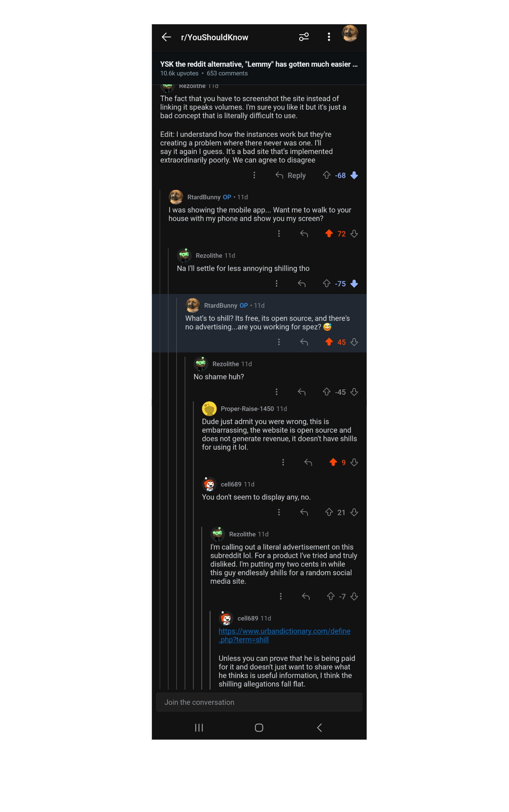This screenshot has height=812, width=509.
Task: Toggle upvote on RtardBunny's 72-point comment
Action: tap(329, 234)
